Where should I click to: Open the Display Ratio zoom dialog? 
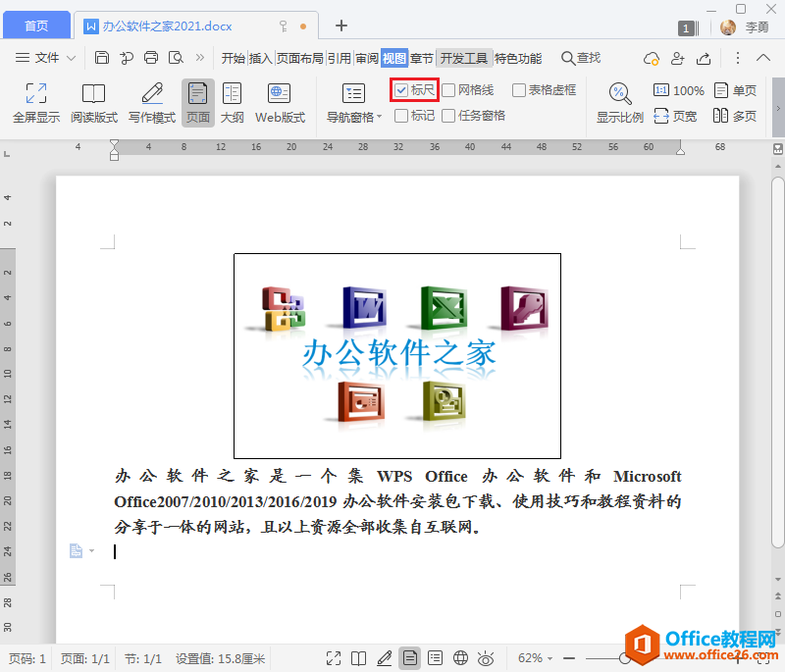[x=619, y=103]
